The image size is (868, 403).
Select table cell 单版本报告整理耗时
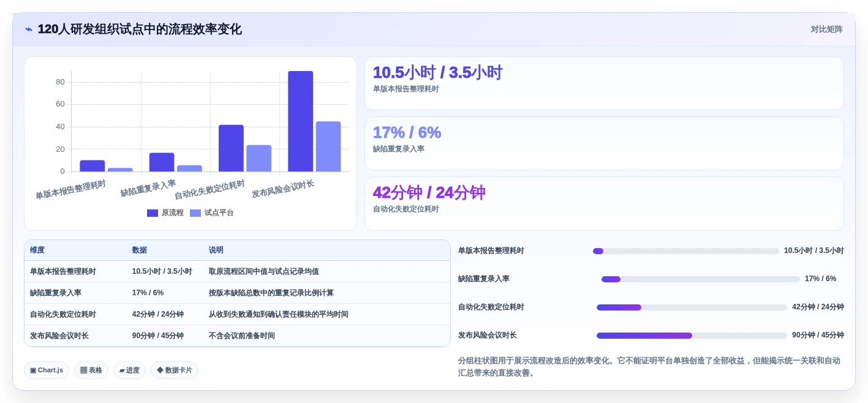63,271
